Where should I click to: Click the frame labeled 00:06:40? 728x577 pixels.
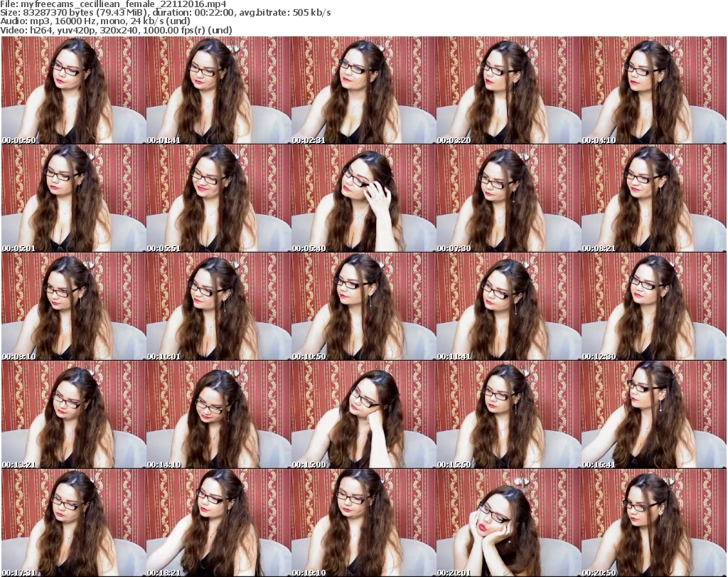pyautogui.click(x=363, y=198)
